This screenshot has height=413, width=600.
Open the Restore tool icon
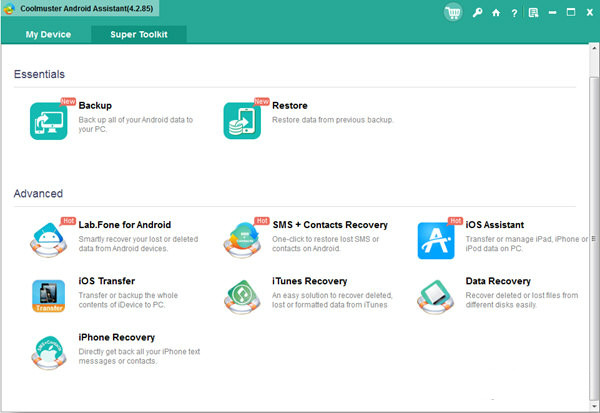point(242,121)
